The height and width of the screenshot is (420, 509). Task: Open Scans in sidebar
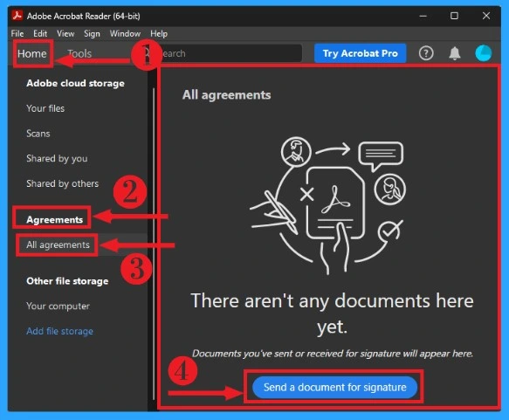click(38, 134)
